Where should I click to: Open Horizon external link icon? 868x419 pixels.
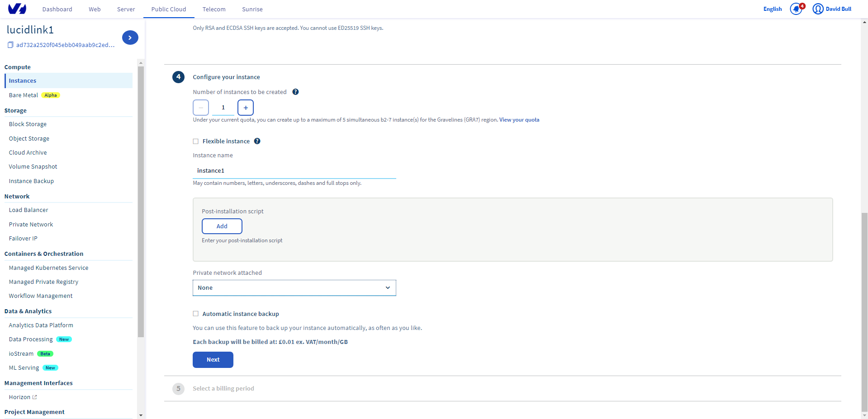(x=35, y=397)
